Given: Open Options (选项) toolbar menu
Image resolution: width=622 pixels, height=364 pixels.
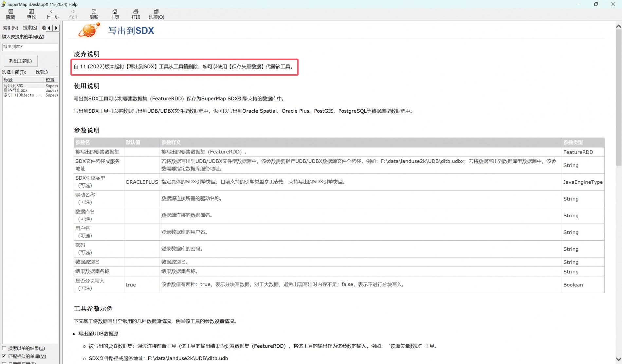Looking at the screenshot, I should point(156,14).
